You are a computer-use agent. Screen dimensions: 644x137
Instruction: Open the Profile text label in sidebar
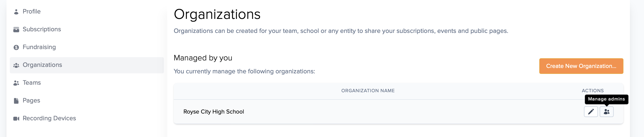tap(32, 11)
